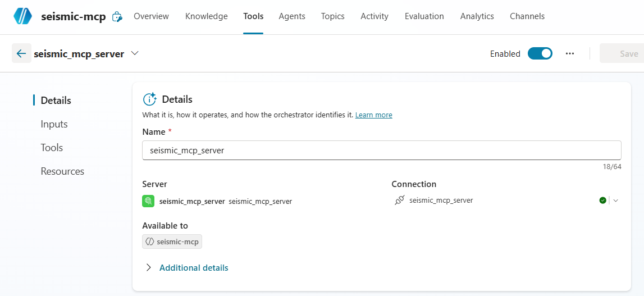Turn off the Enabled toggle
The image size is (644, 296).
tap(540, 53)
